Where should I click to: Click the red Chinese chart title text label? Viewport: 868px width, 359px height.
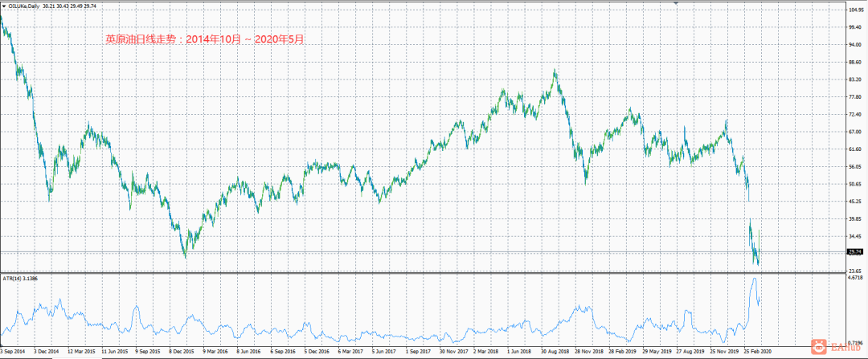click(205, 39)
